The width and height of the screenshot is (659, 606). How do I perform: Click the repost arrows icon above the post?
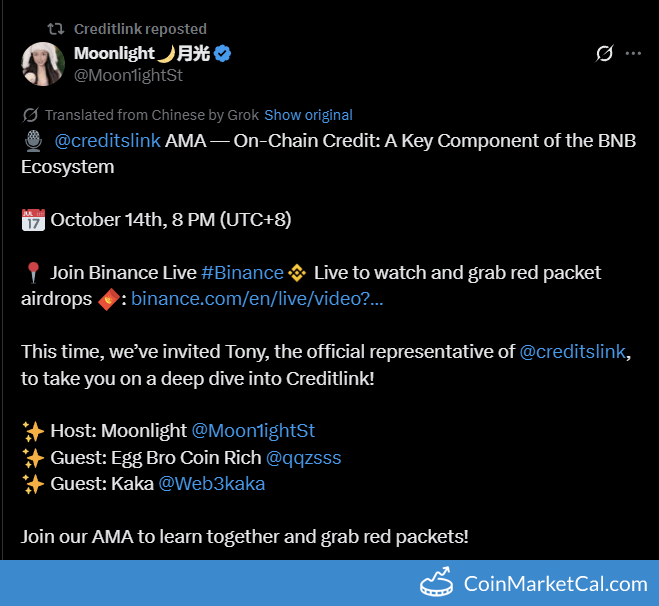56,29
